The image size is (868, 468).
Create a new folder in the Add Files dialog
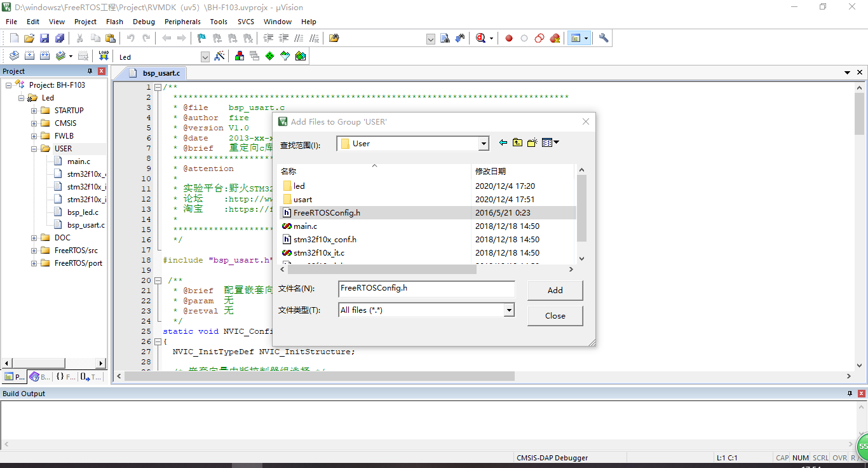click(x=532, y=142)
